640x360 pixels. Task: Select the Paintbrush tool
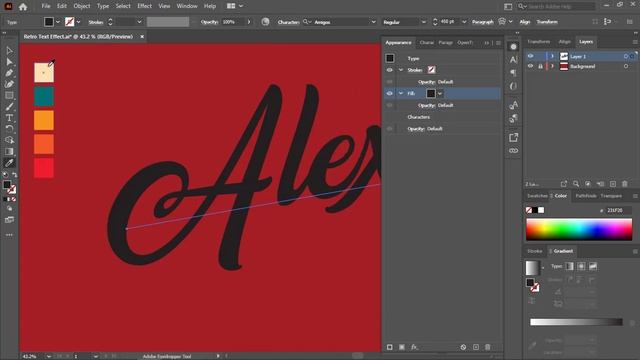(9, 107)
